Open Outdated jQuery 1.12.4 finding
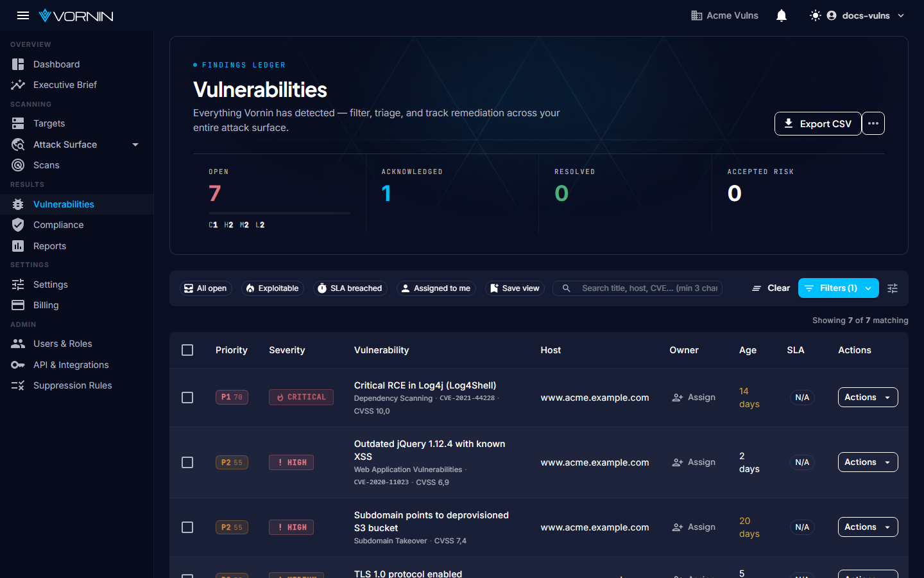Screen dimensions: 924x578 (x=430, y=450)
